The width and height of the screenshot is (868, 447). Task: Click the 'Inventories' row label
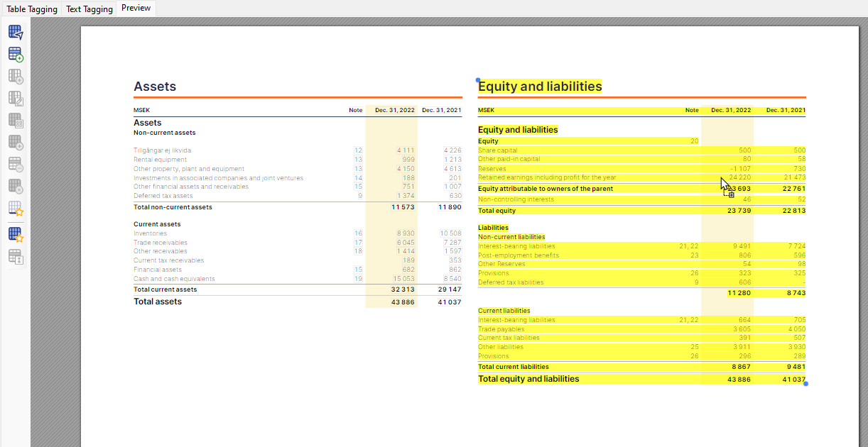tap(150, 233)
